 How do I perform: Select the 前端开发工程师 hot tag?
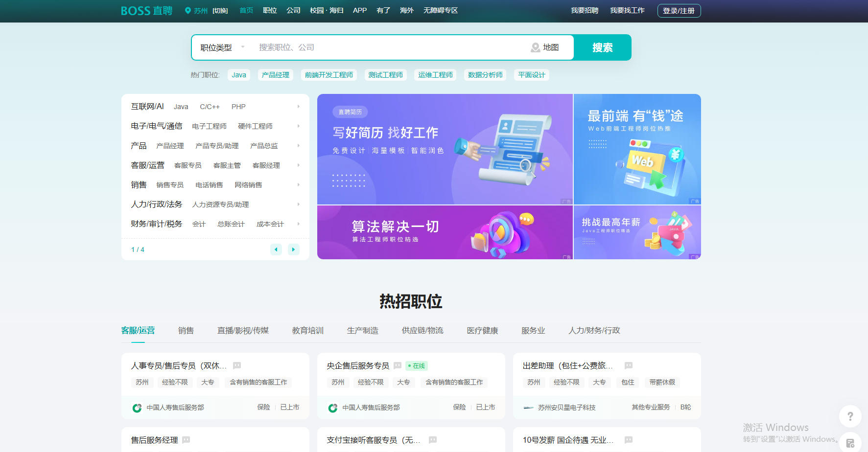click(x=329, y=75)
